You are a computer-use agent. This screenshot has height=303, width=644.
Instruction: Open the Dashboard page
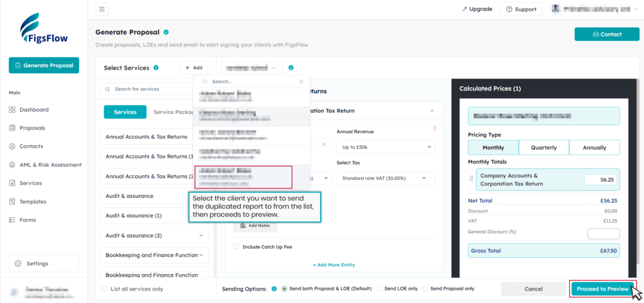coord(34,109)
